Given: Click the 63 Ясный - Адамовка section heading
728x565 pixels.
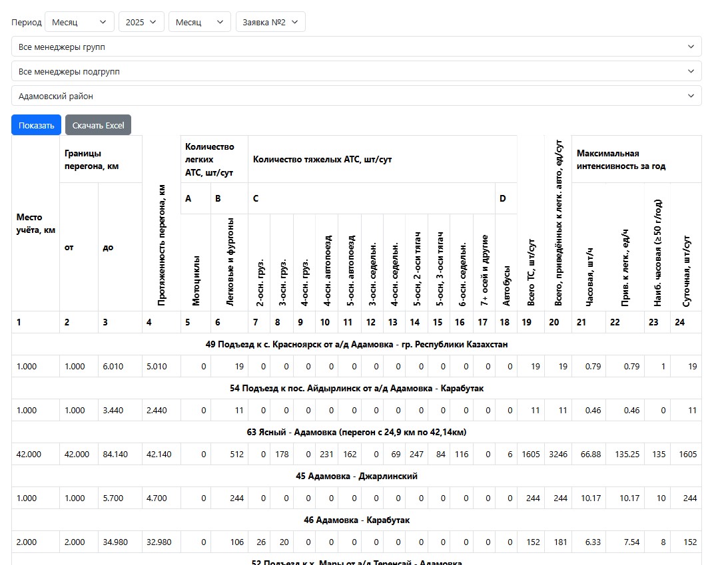Looking at the screenshot, I should coord(356,432).
